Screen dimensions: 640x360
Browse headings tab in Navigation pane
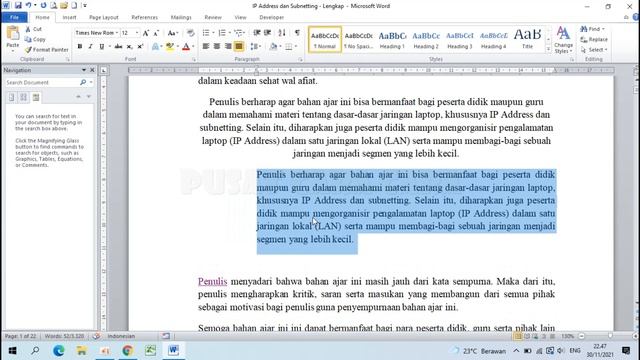[11, 97]
